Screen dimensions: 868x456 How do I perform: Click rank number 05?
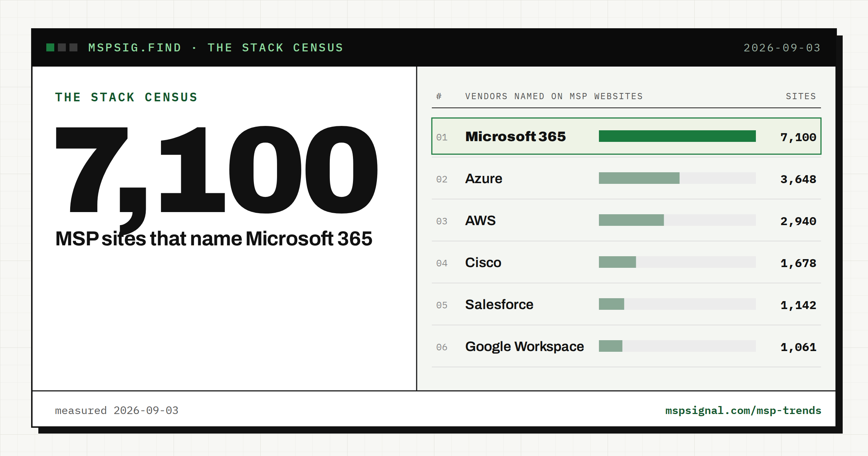point(442,305)
